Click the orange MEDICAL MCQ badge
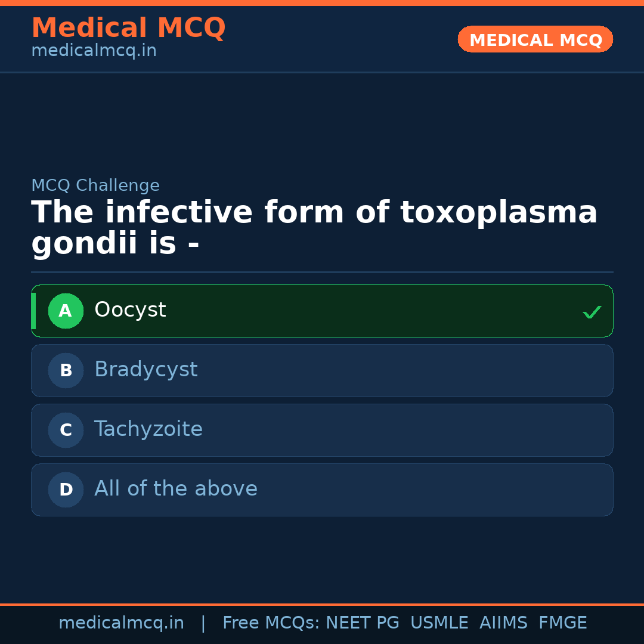 pyautogui.click(x=535, y=39)
